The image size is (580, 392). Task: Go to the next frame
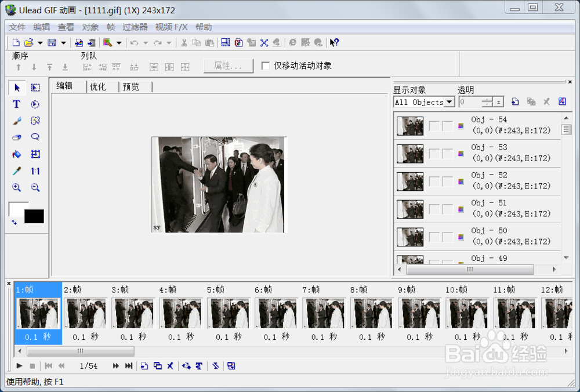pyautogui.click(x=116, y=366)
